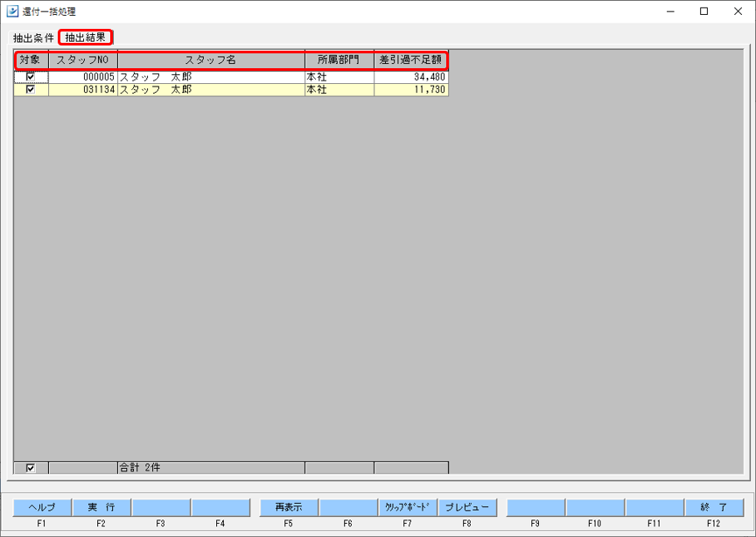Click the 対象 column header
This screenshot has height=537, width=756.
point(31,60)
